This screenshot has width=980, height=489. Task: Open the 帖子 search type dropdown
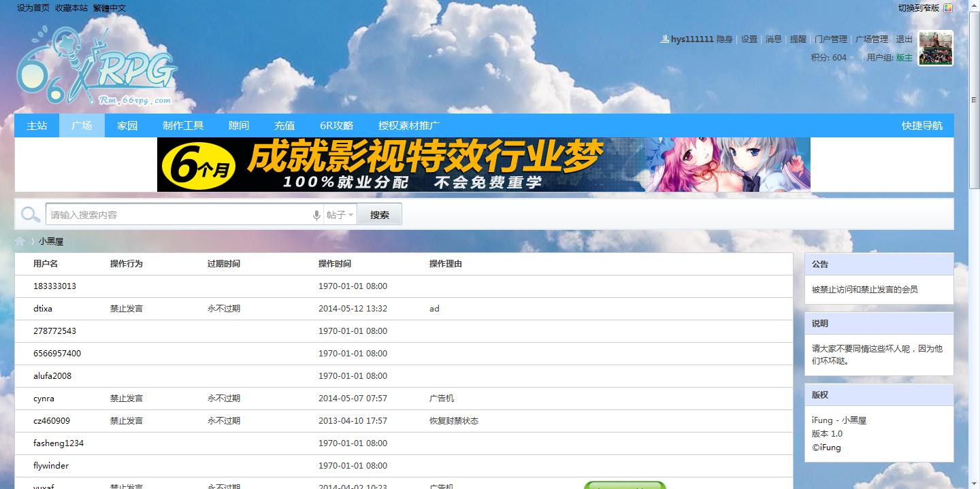(340, 215)
